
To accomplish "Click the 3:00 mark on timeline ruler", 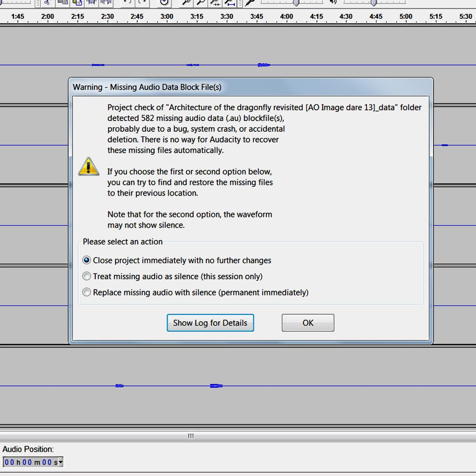I will tap(167, 17).
